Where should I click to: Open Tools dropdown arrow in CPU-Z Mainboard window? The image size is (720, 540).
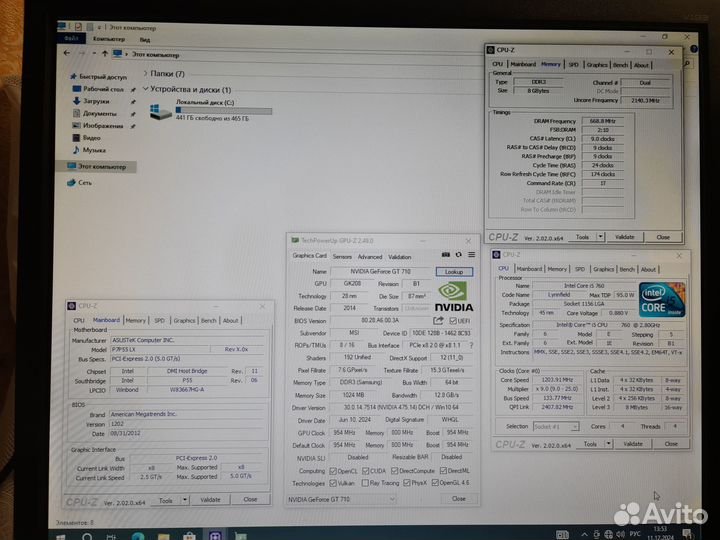tap(185, 500)
